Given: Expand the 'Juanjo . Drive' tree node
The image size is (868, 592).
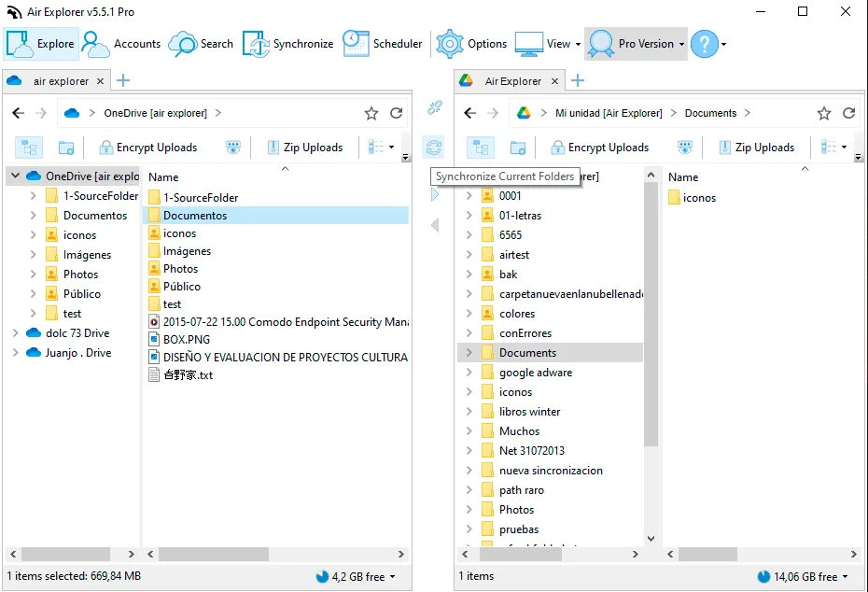Looking at the screenshot, I should 16,353.
